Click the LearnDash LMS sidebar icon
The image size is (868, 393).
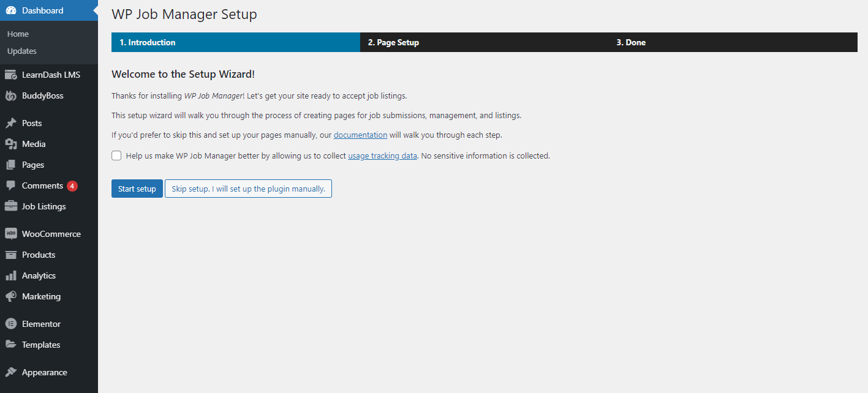[10, 75]
